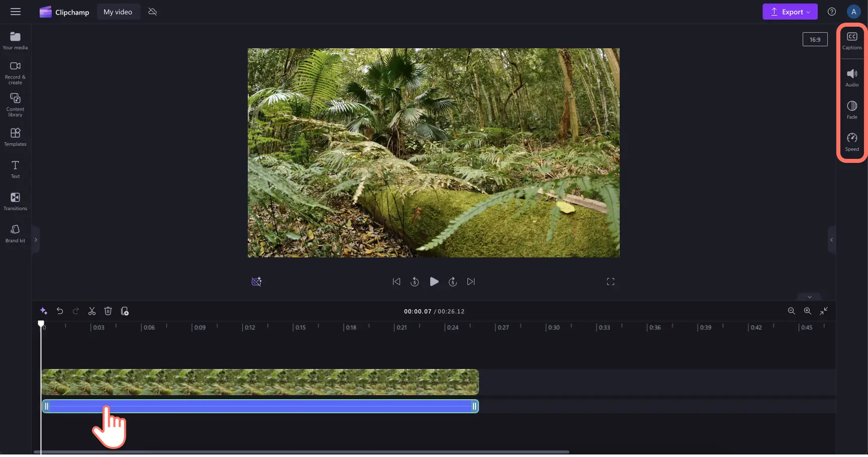Image resolution: width=868 pixels, height=457 pixels.
Task: Zoom out the timeline
Action: [791, 311]
